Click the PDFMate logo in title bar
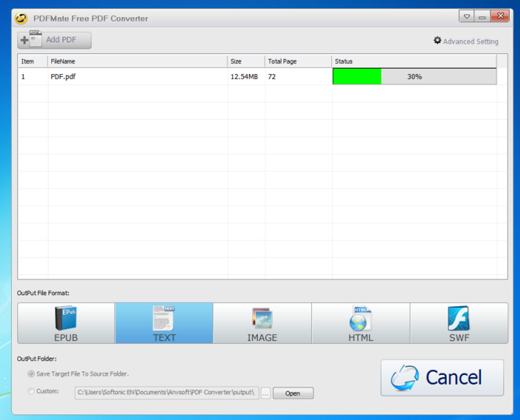 [x=21, y=18]
